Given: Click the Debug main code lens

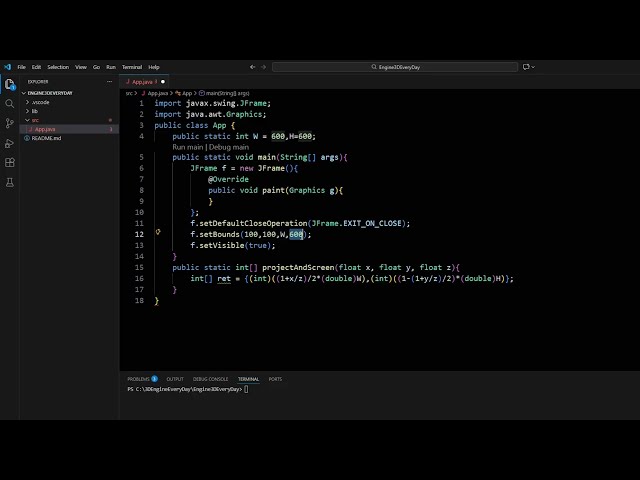Looking at the screenshot, I should (229, 147).
